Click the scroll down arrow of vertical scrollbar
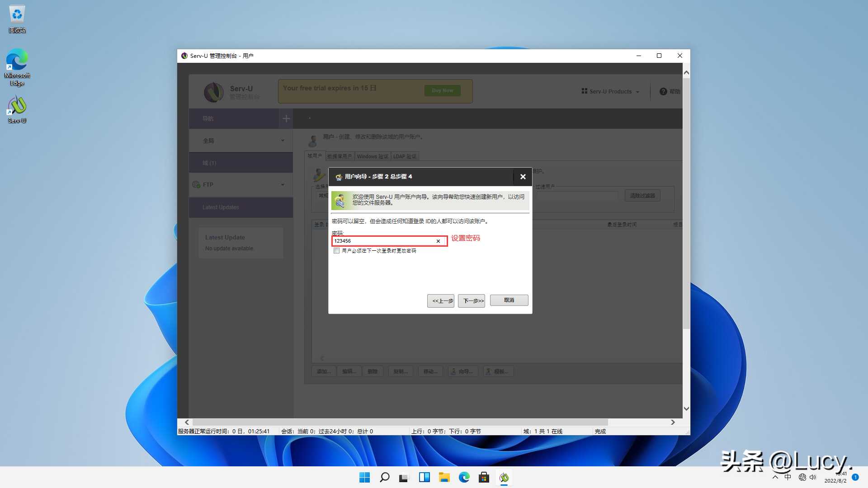868x488 pixels. click(686, 409)
